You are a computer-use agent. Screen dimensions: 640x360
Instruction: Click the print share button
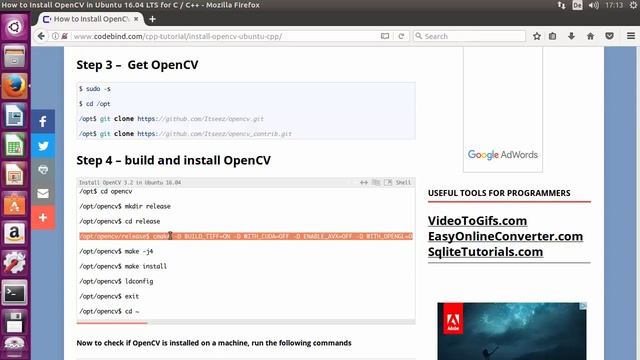tap(43, 169)
